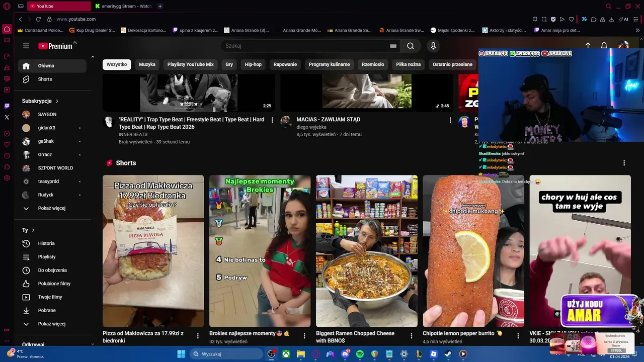Viewport: 644px width, 362px height.
Task: Open Shorts in the left sidebar
Action: [x=52, y=79]
